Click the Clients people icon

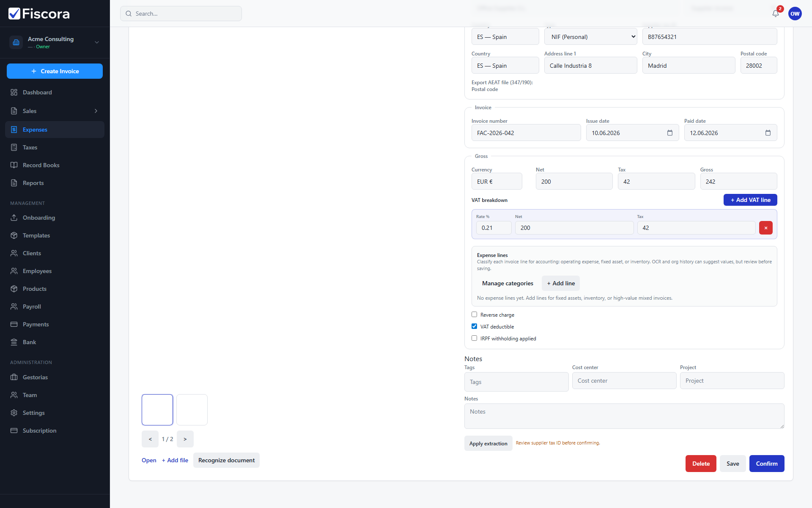14,253
